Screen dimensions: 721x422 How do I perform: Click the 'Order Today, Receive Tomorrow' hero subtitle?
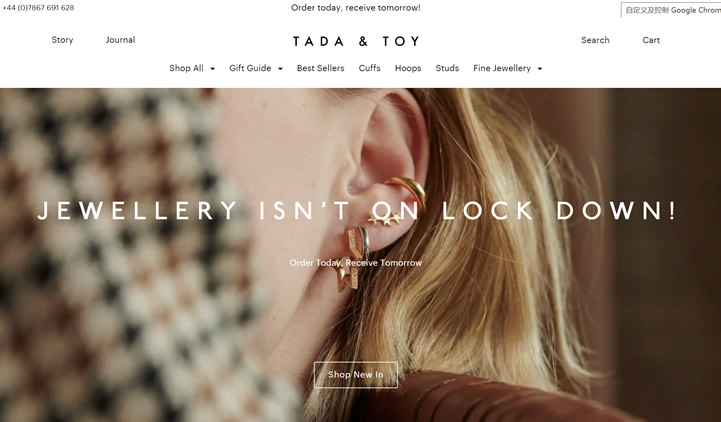[x=356, y=263]
